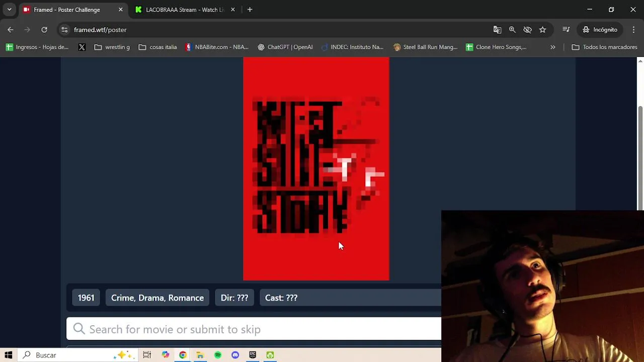Close the LACOBRAAA Stream tab
This screenshot has height=362, width=644.
coord(233,10)
